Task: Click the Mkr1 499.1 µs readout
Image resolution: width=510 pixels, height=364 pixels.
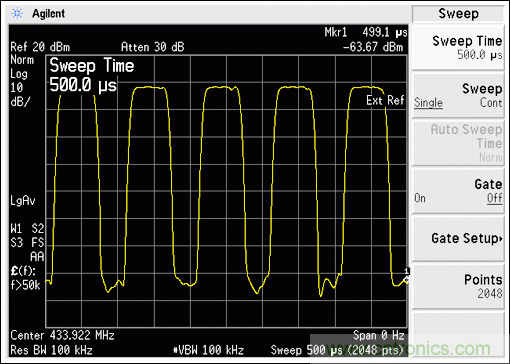Action: pyautogui.click(x=366, y=32)
